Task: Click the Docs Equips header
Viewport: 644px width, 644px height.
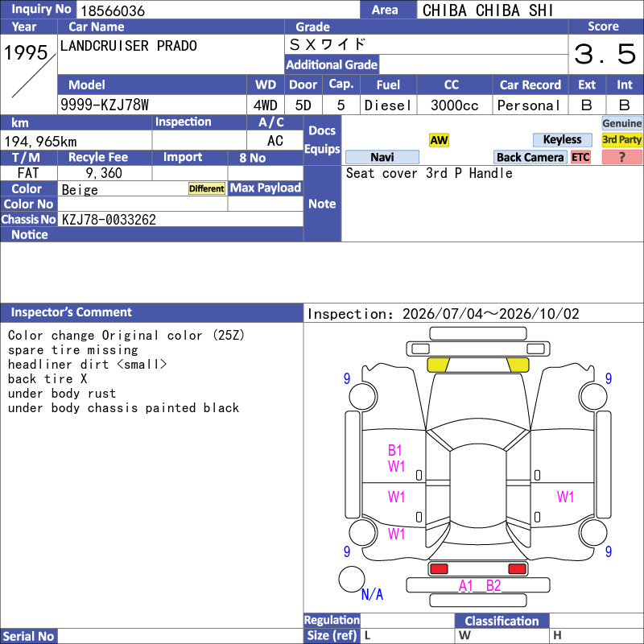Action: coord(323,139)
